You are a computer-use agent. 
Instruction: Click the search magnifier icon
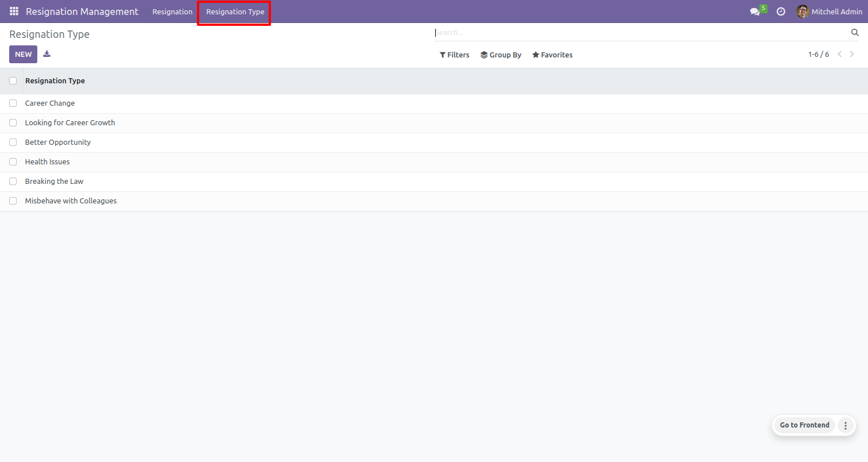pyautogui.click(x=855, y=33)
